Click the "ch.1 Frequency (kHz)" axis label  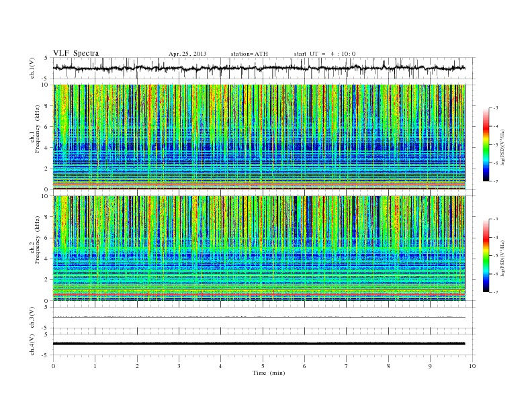[x=35, y=129]
